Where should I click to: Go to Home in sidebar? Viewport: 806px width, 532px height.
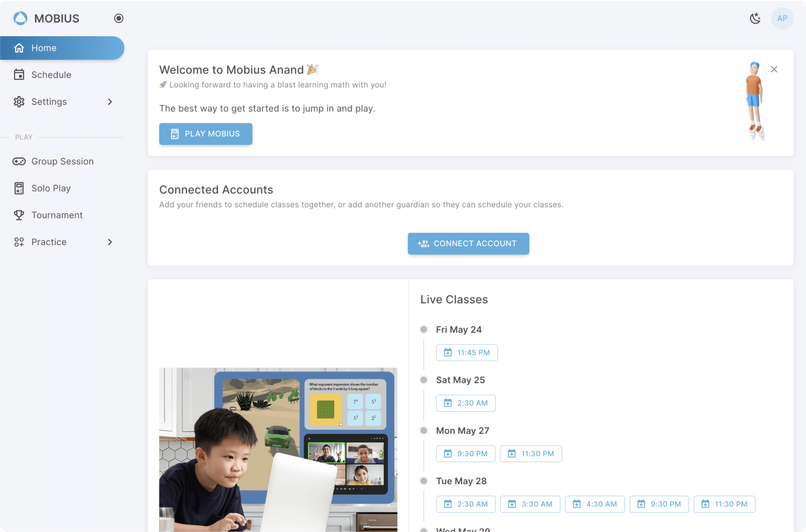62,48
